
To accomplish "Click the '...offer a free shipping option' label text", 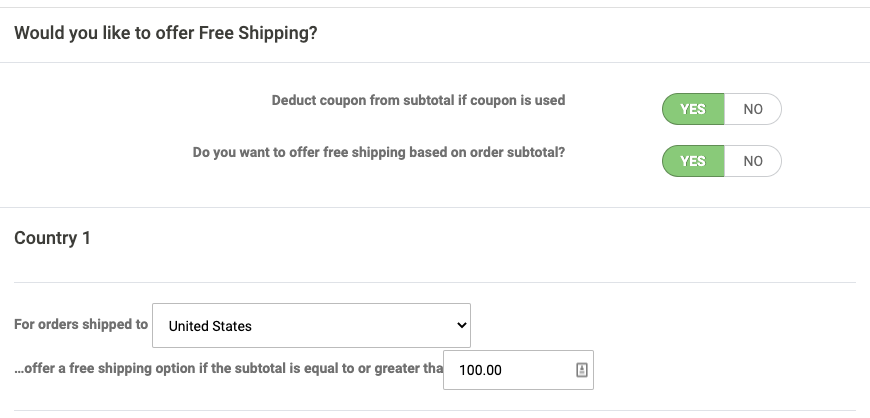I will coord(228,368).
